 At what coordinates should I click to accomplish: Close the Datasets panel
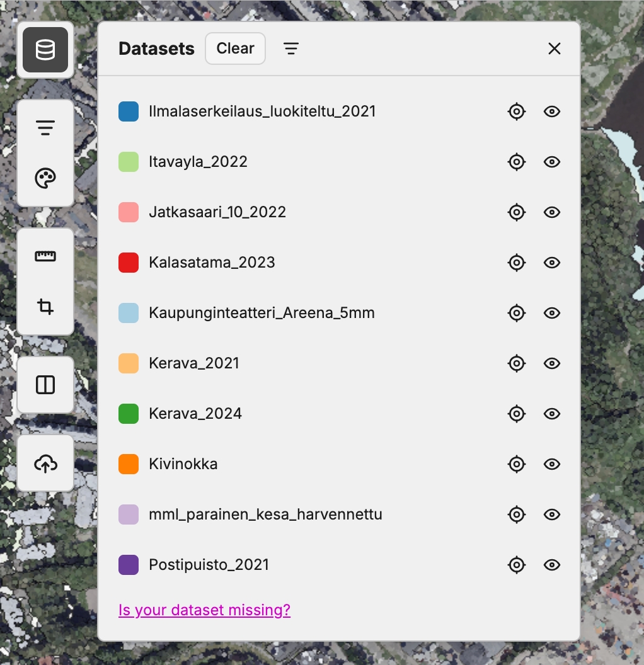[x=554, y=48]
